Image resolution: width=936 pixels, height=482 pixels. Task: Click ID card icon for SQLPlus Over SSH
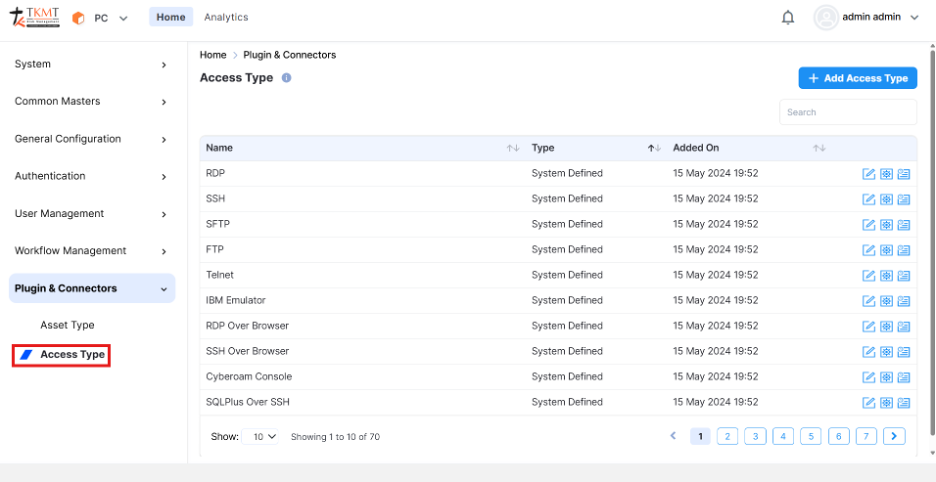point(904,403)
